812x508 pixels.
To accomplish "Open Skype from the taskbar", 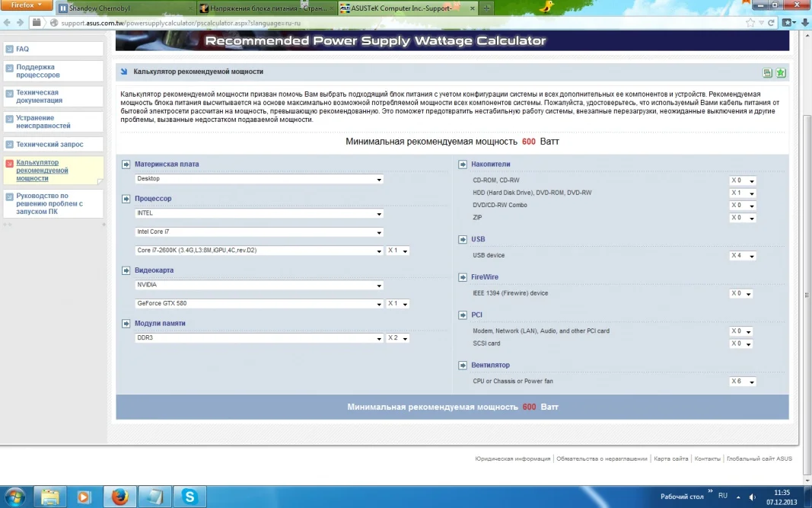I will [x=189, y=497].
